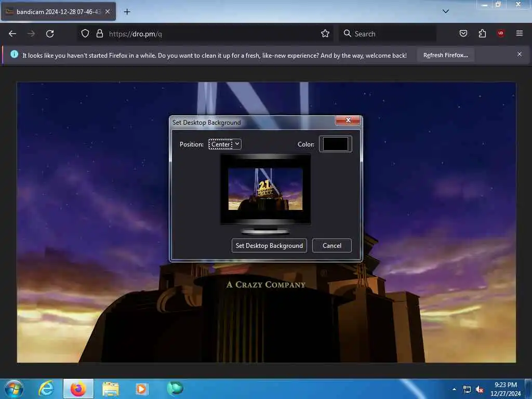Dismiss the Firefox refresh notification bar
The height and width of the screenshot is (399, 532).
[x=519, y=54]
